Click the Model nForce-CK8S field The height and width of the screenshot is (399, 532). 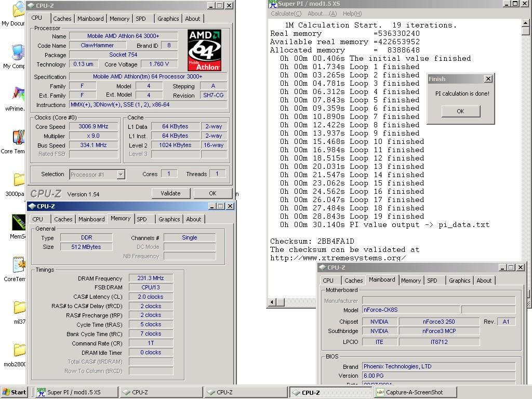[x=411, y=310]
